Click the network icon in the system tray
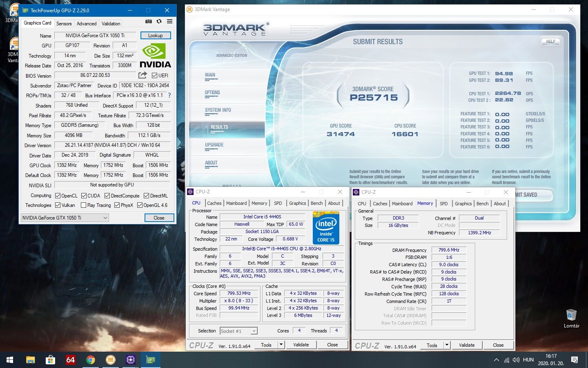This screenshot has height=368, width=588. pos(507,360)
